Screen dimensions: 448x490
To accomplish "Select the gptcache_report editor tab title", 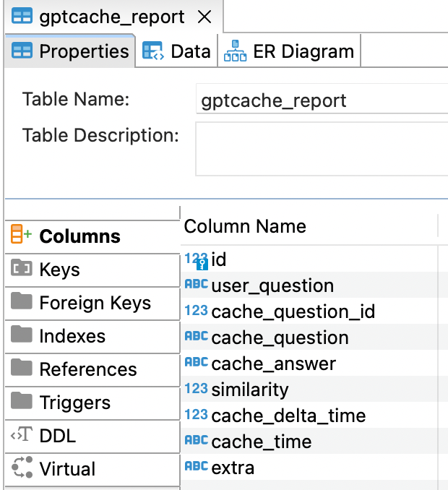I will (112, 17).
